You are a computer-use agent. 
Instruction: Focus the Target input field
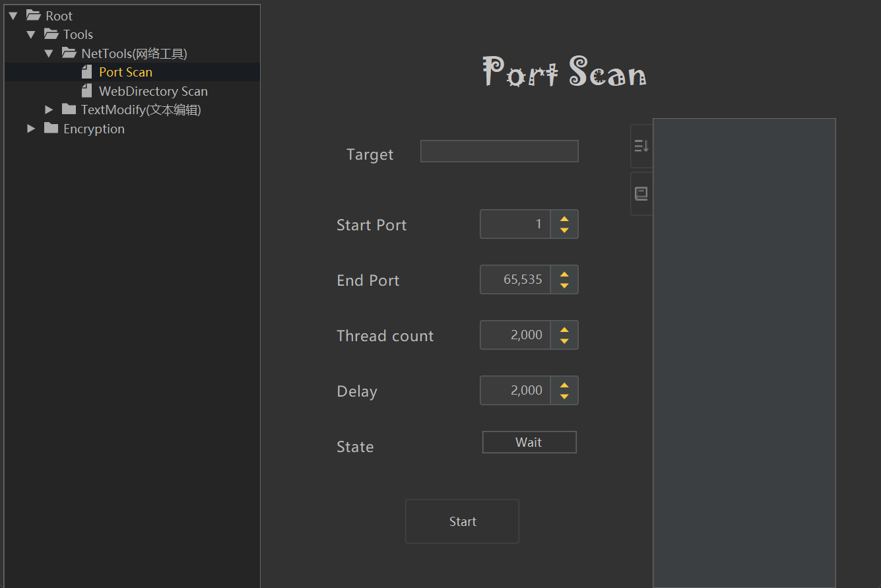[x=499, y=151]
